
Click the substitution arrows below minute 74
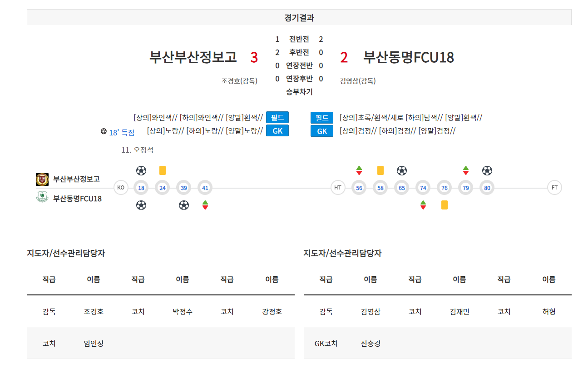(423, 205)
